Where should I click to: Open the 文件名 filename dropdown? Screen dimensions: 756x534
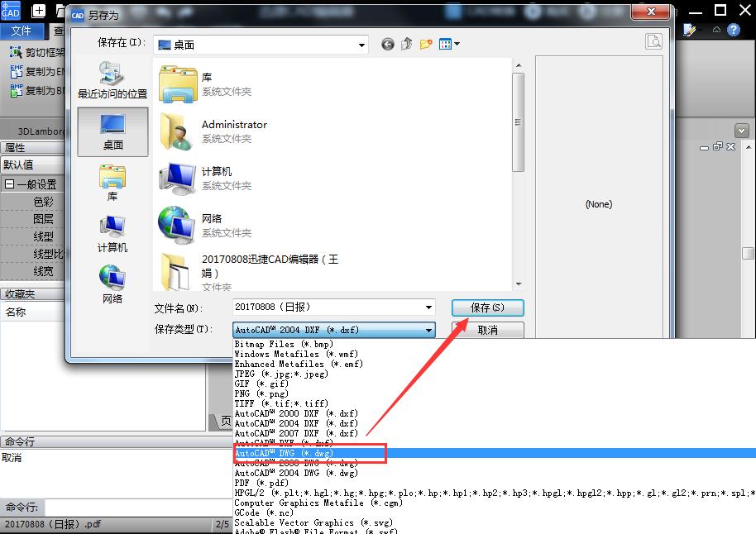point(428,307)
